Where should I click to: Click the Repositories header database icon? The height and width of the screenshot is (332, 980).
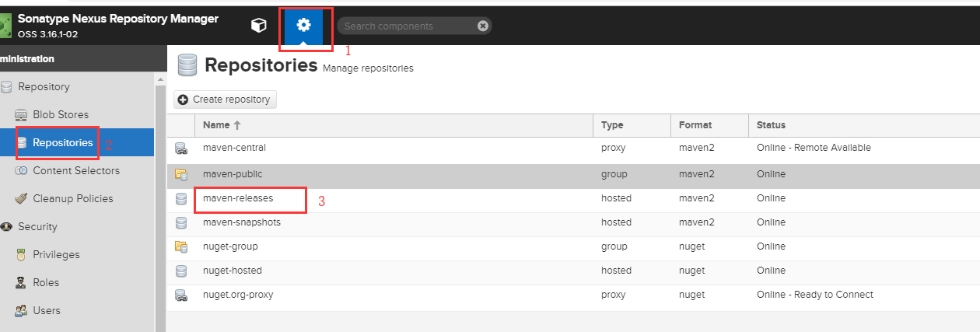187,65
